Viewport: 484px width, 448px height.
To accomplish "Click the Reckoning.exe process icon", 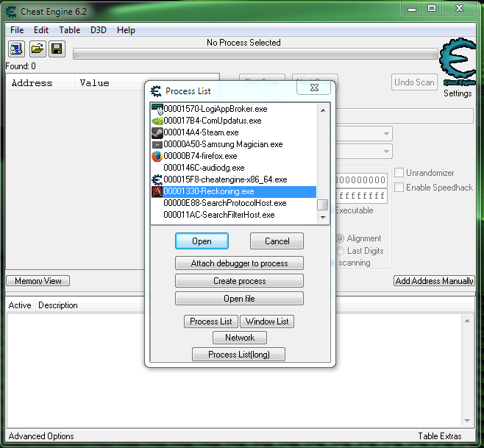I will (x=157, y=191).
